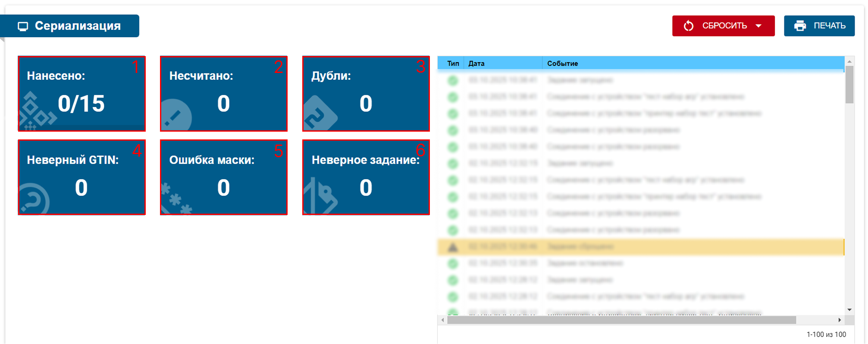Viewport: 868px width, 344px height.
Task: Click the printer icon on ПЕЧАТЬ button
Action: tap(800, 26)
